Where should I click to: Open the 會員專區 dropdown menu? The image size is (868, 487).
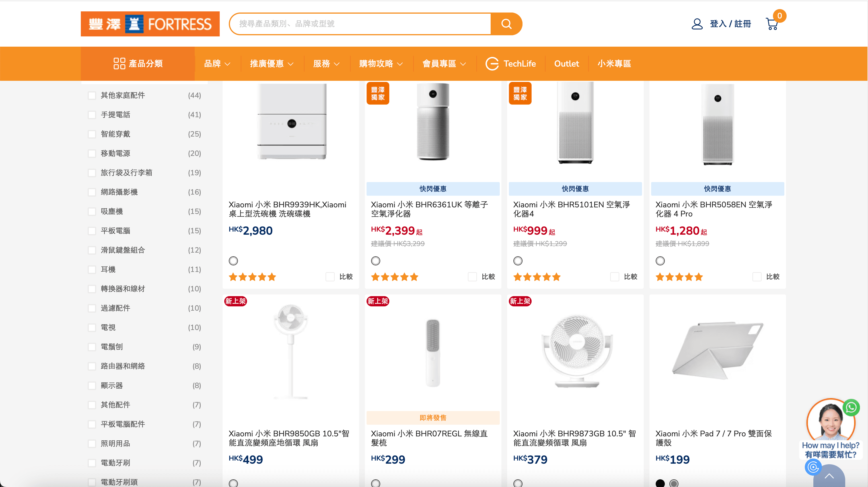click(444, 64)
